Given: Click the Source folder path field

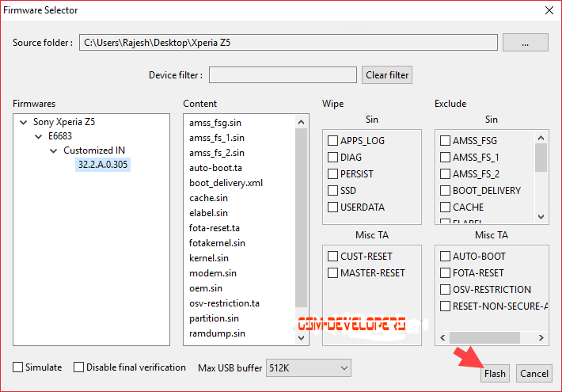Looking at the screenshot, I should (x=288, y=43).
